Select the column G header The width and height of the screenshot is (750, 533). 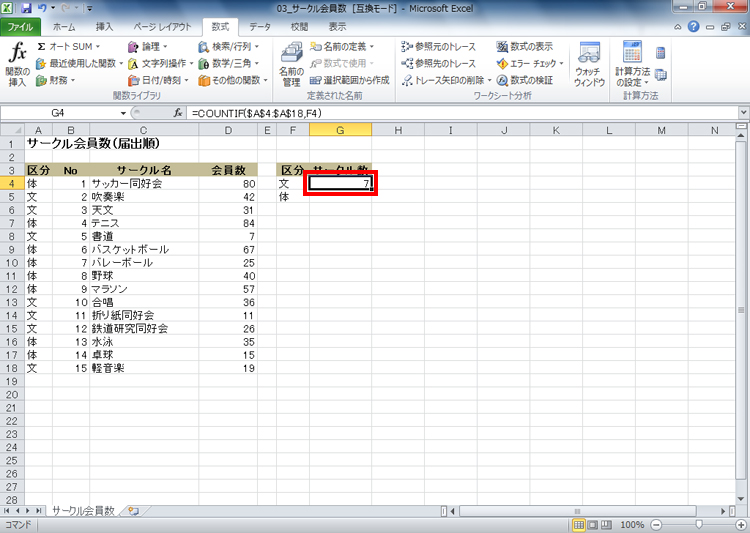tap(340, 130)
